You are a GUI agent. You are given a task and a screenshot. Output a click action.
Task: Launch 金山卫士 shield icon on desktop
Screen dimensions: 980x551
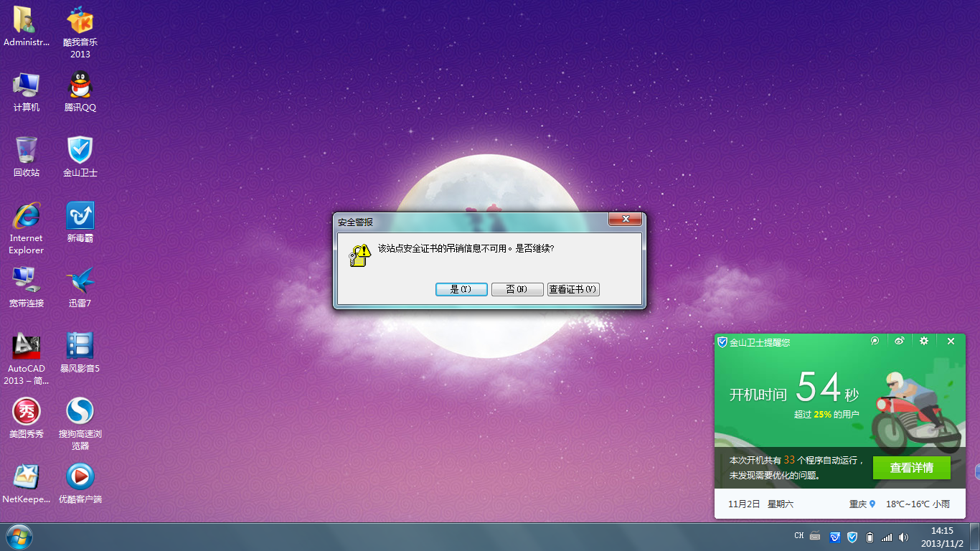tap(80, 150)
